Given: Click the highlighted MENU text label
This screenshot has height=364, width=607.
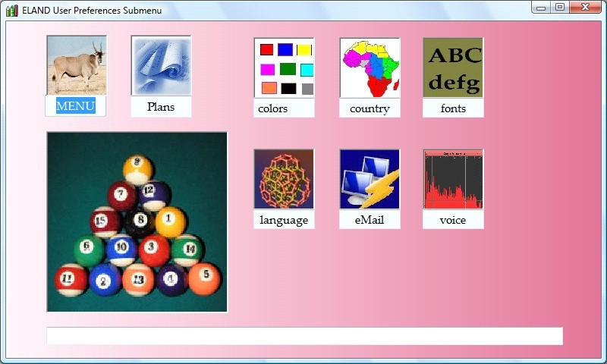Looking at the screenshot, I should (x=75, y=105).
